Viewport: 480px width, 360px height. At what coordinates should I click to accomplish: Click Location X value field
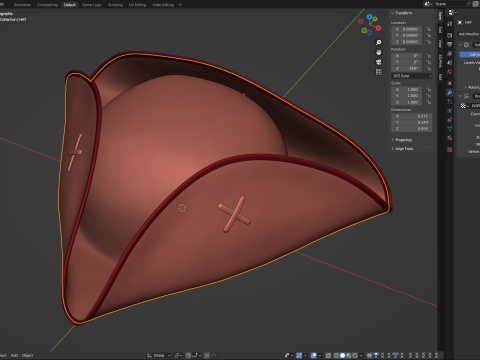click(406, 29)
